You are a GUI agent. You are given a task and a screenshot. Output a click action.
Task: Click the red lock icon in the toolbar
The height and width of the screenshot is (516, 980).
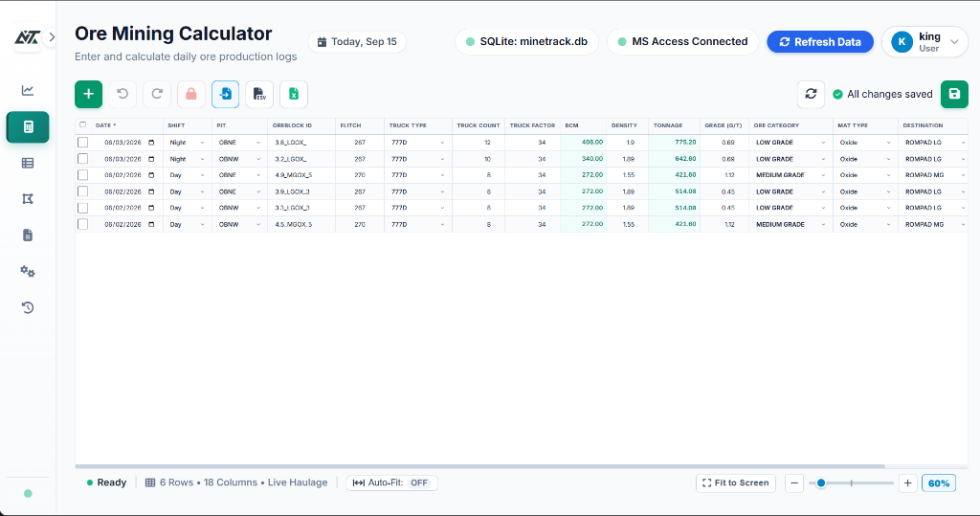point(191,95)
